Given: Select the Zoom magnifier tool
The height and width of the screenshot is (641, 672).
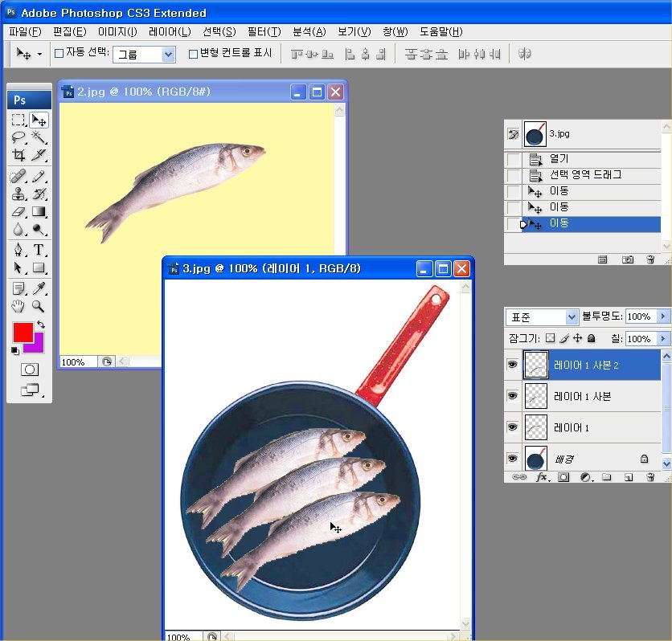Looking at the screenshot, I should click(x=38, y=307).
